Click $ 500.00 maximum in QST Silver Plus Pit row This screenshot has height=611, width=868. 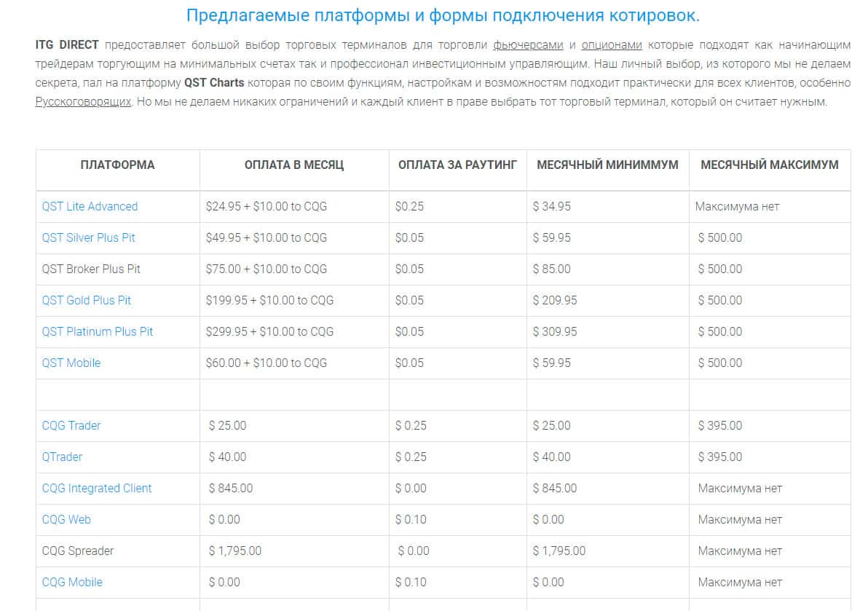[720, 238]
